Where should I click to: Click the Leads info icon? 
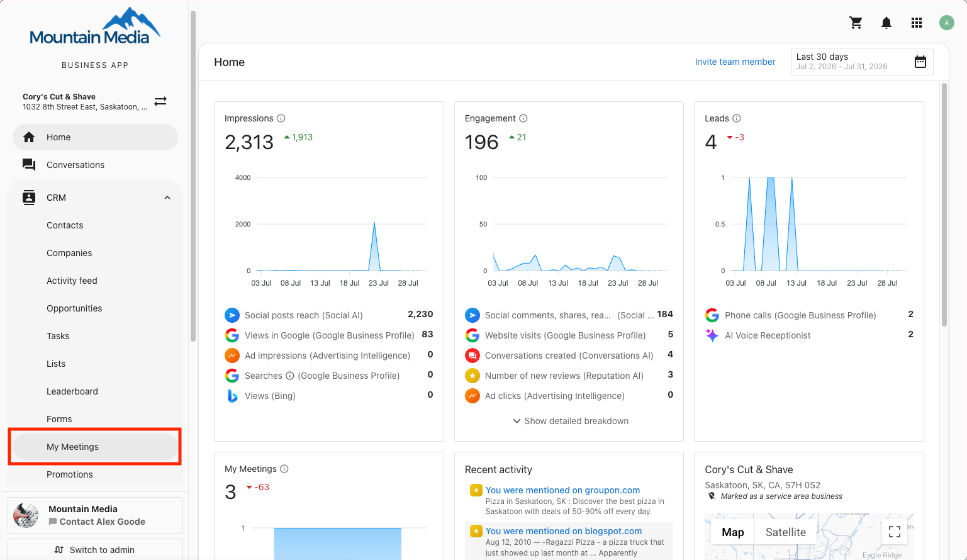pos(737,118)
